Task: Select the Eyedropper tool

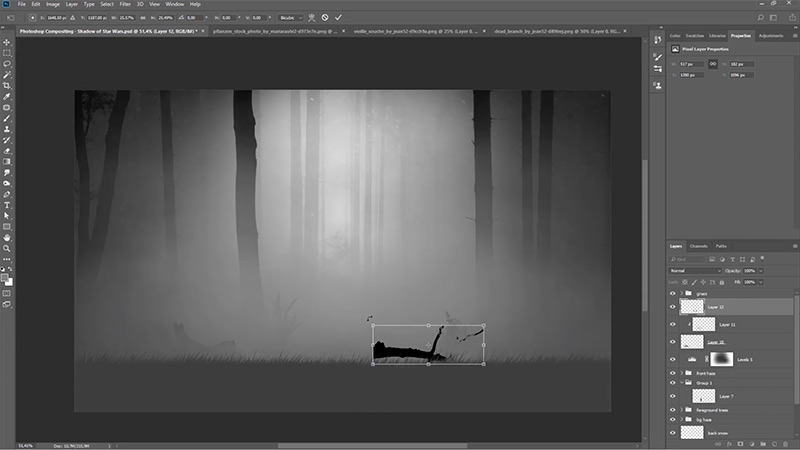Action: [x=7, y=96]
